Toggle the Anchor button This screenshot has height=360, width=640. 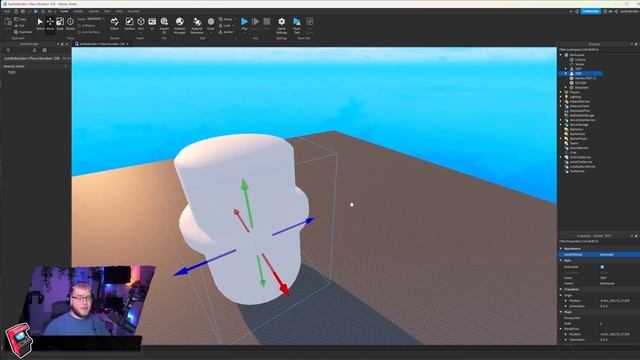227,32
